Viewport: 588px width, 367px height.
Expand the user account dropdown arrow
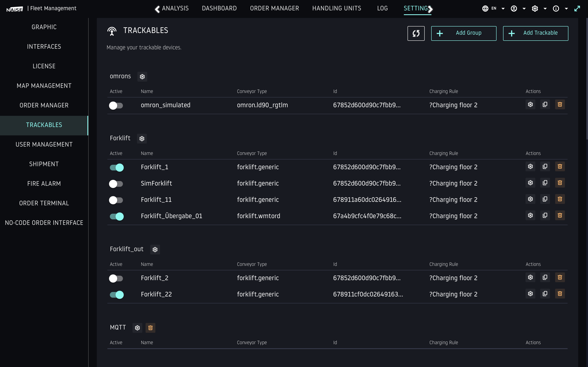point(524,9)
